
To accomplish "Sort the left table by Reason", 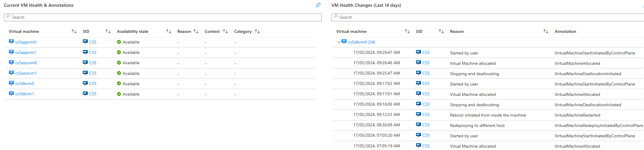I will click(x=196, y=31).
